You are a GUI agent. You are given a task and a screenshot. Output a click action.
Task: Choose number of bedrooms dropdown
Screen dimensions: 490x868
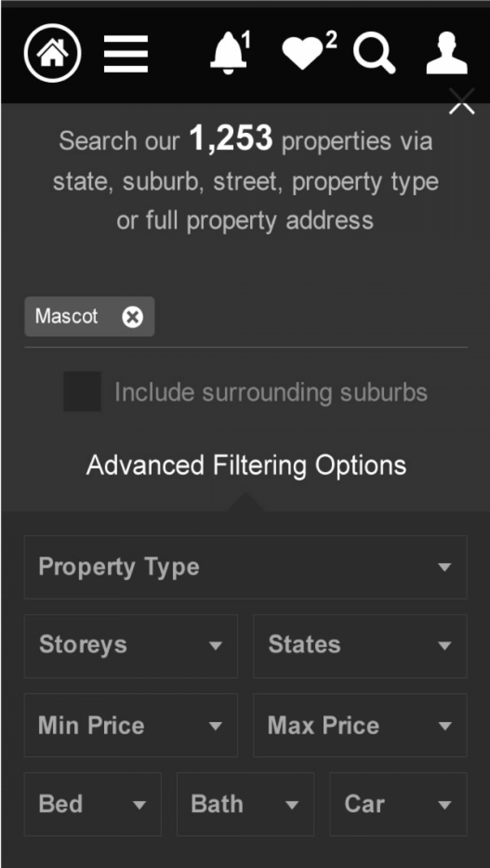coord(93,804)
